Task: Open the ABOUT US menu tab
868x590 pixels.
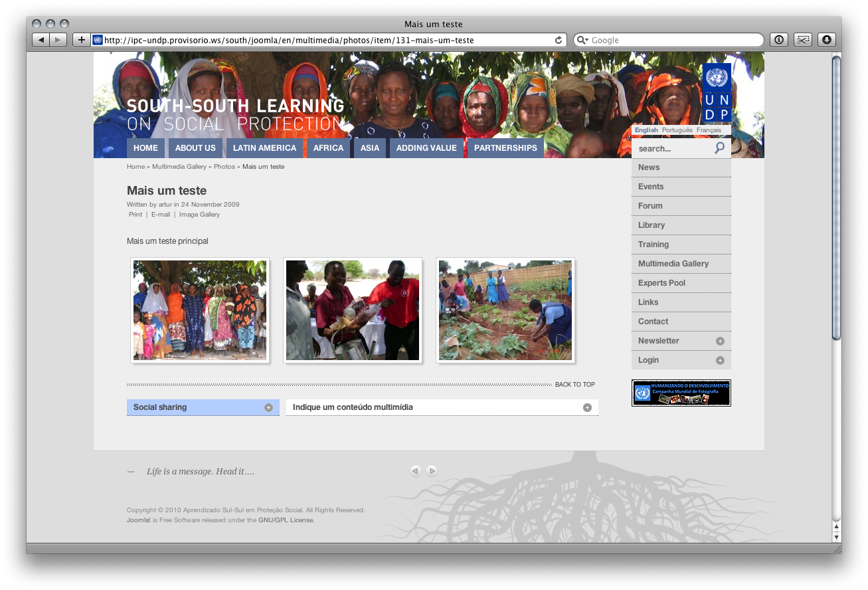Action: (195, 148)
